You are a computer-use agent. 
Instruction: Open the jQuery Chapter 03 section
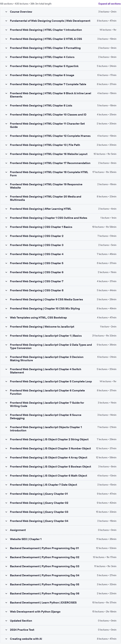[x=60, y=512]
